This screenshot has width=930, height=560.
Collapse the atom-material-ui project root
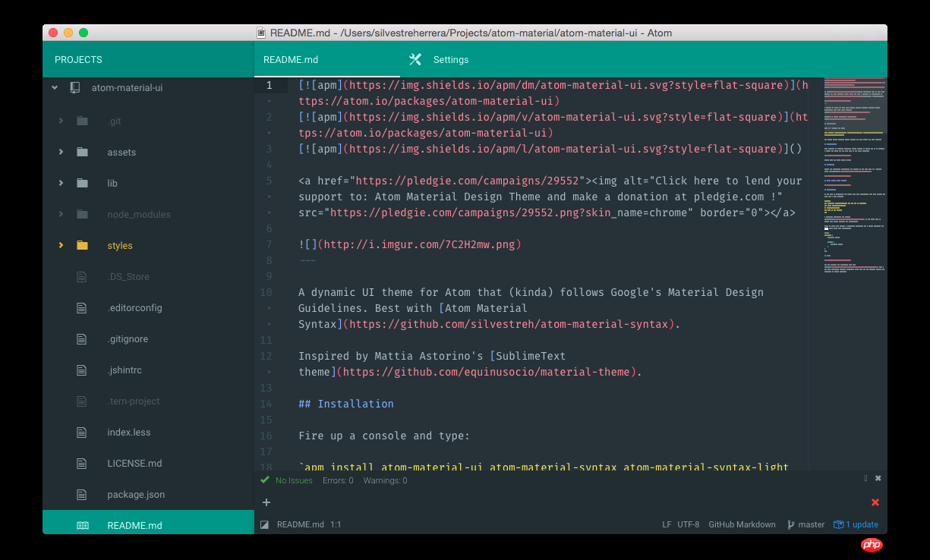pos(55,87)
